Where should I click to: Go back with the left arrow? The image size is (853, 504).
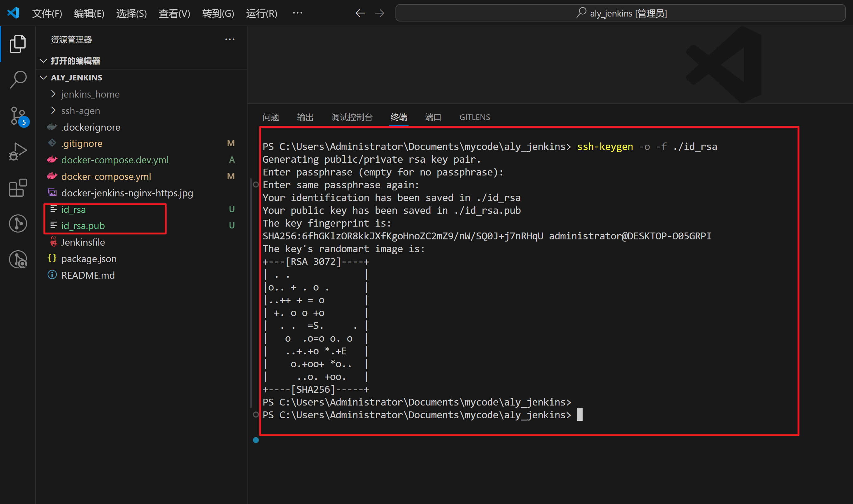360,13
